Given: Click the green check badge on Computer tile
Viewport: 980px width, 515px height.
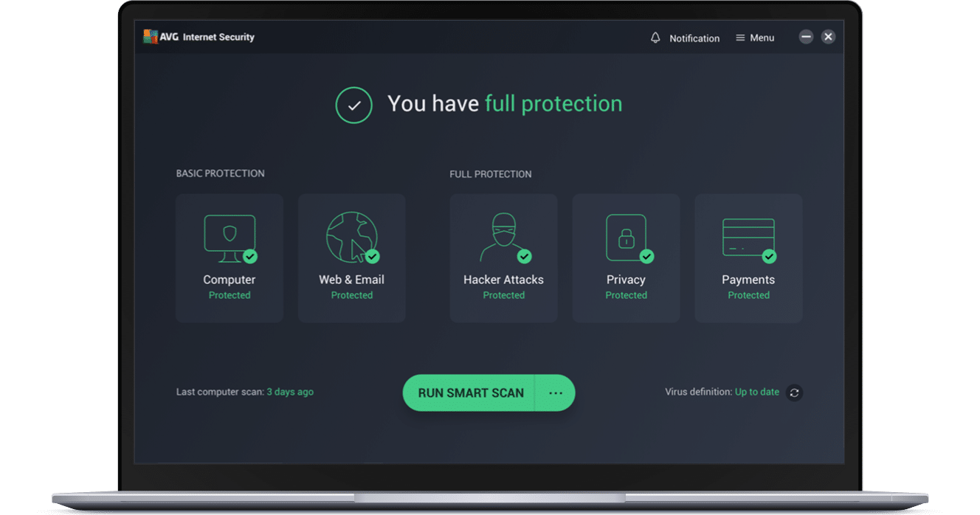Looking at the screenshot, I should 250,256.
